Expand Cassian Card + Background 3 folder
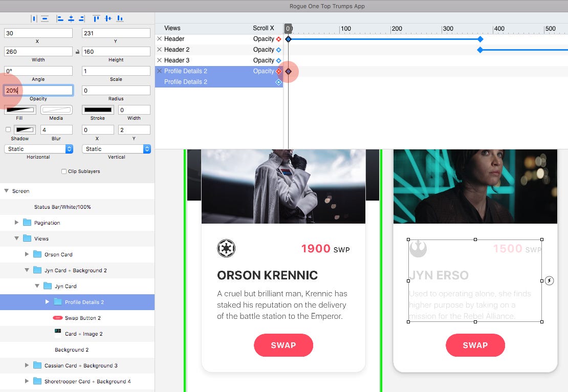This screenshot has width=568, height=392. [x=27, y=365]
